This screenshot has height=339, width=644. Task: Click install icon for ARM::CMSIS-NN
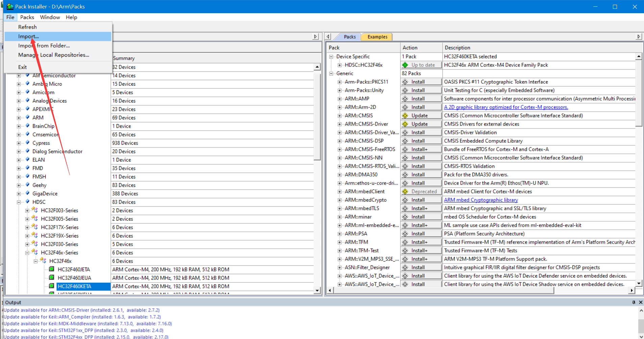click(x=405, y=158)
